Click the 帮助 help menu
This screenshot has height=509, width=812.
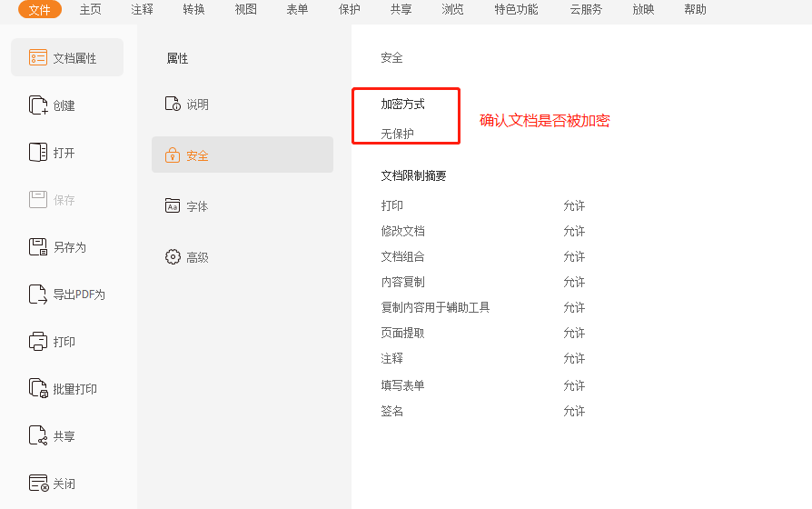pos(695,9)
